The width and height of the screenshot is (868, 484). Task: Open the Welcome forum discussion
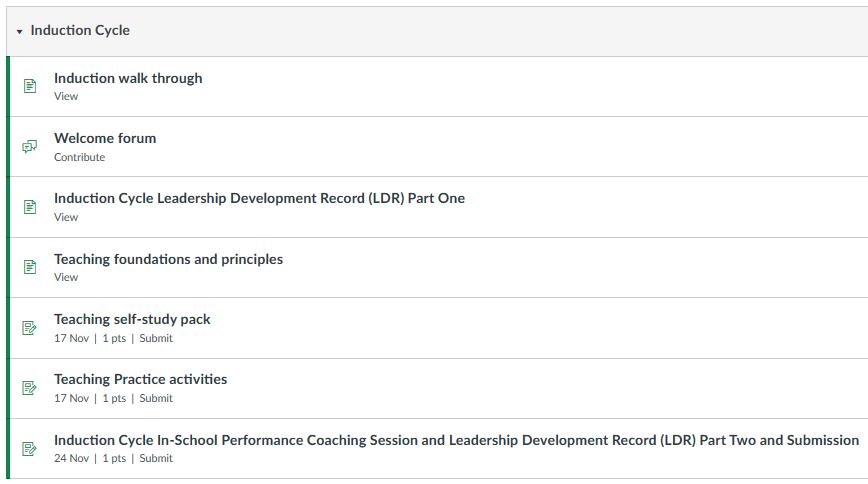coord(105,138)
